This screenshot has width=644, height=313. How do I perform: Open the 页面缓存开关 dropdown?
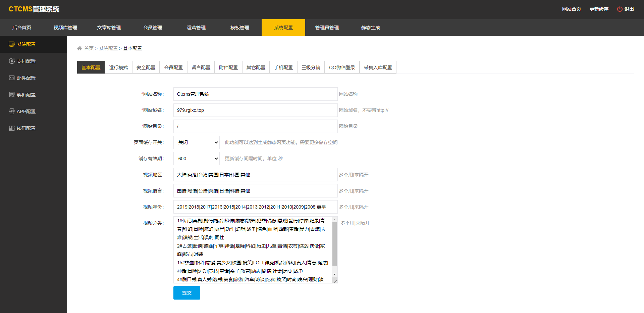point(196,142)
